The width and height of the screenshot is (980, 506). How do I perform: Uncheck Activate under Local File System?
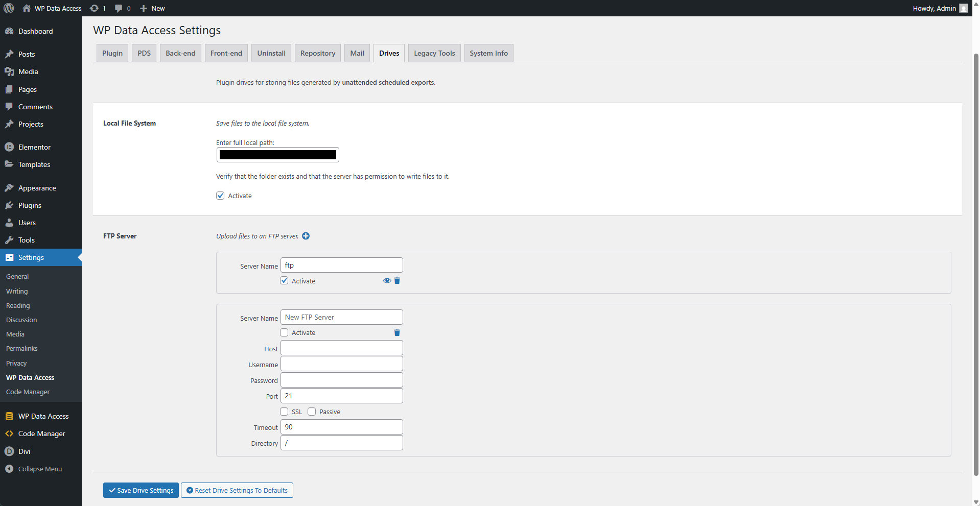click(x=220, y=196)
